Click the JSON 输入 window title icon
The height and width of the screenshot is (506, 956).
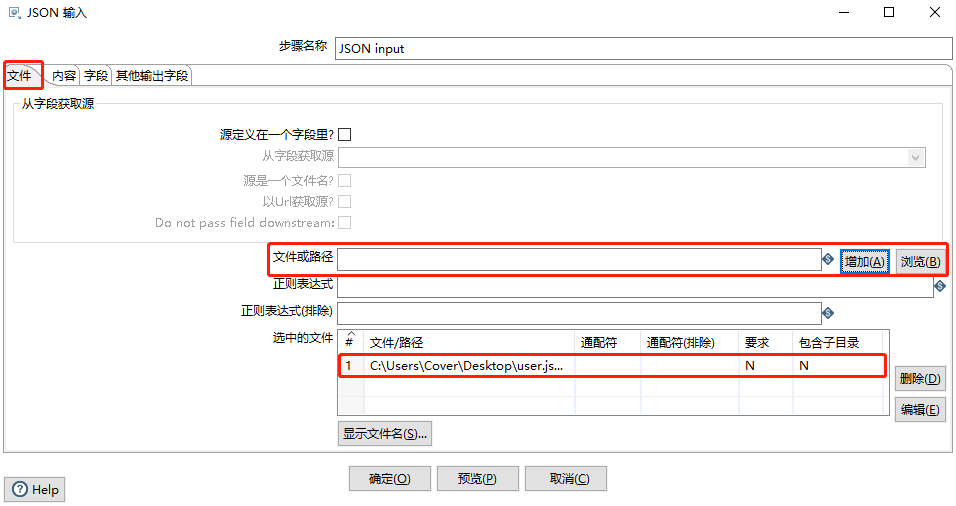coord(13,12)
